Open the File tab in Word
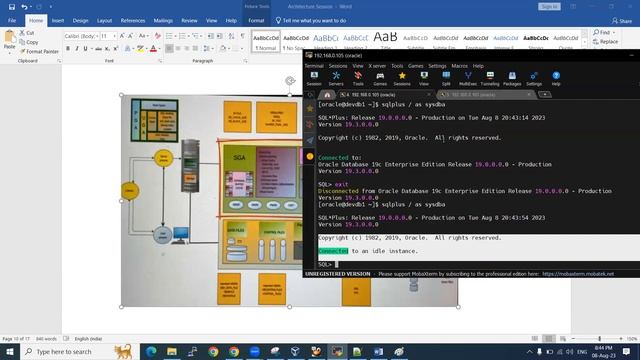Image resolution: width=640 pixels, height=360 pixels. (x=12, y=20)
